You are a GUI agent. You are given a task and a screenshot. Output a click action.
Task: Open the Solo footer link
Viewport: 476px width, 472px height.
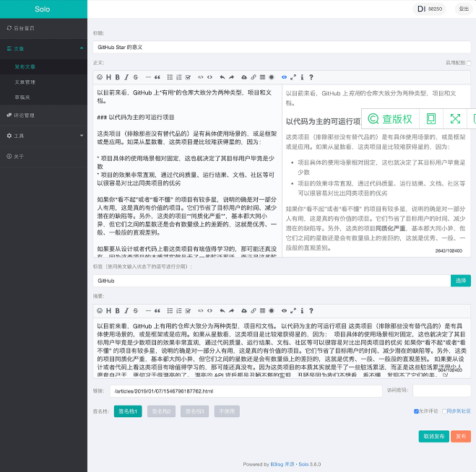coord(303,464)
